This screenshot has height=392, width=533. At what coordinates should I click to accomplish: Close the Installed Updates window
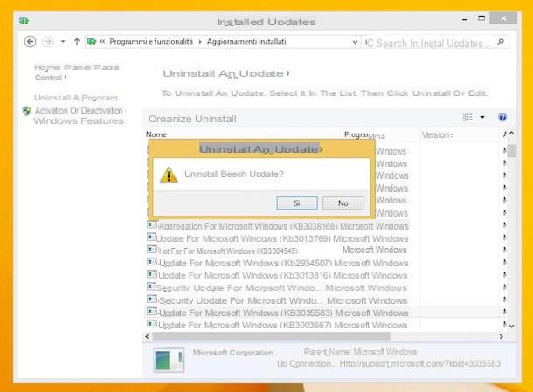[503, 18]
